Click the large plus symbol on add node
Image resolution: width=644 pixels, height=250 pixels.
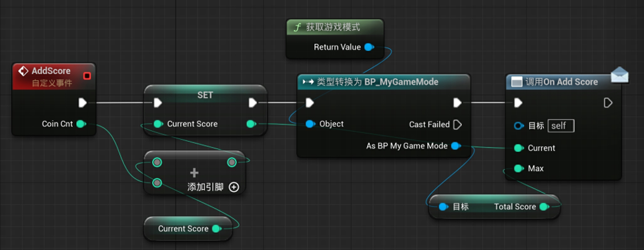coord(194,173)
